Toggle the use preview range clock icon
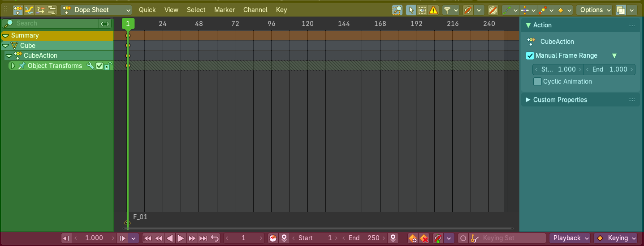This screenshot has height=246, width=644. click(x=273, y=238)
